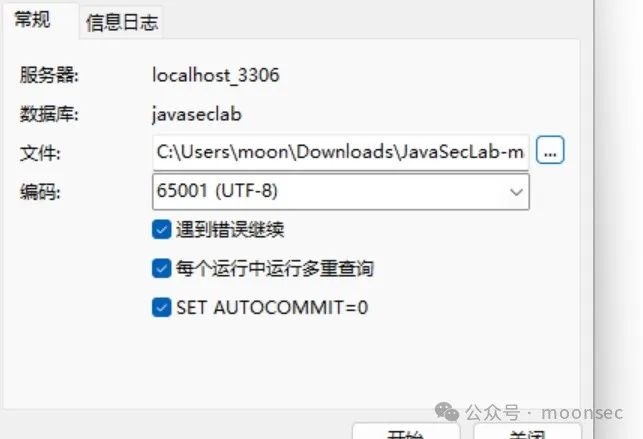643x439 pixels.
Task: Click the 服务器 label
Action: (x=49, y=75)
